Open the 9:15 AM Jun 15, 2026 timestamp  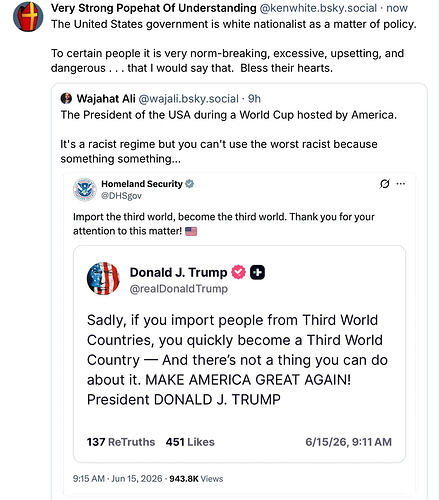point(118,479)
